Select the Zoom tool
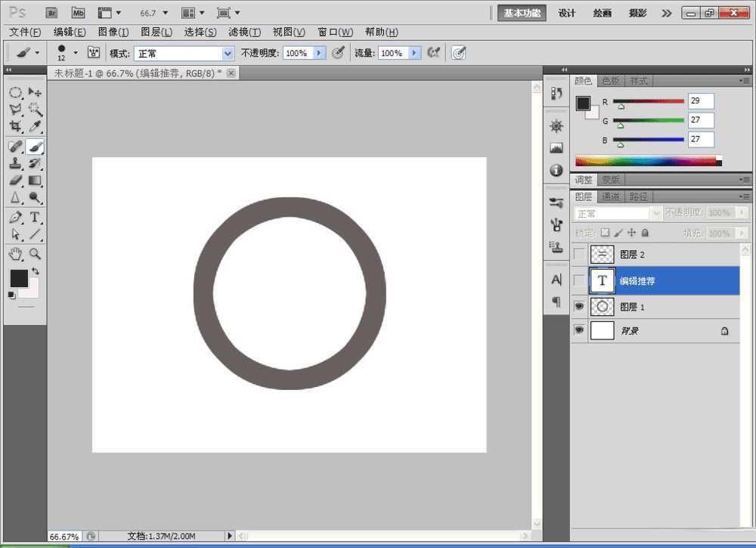 point(35,253)
